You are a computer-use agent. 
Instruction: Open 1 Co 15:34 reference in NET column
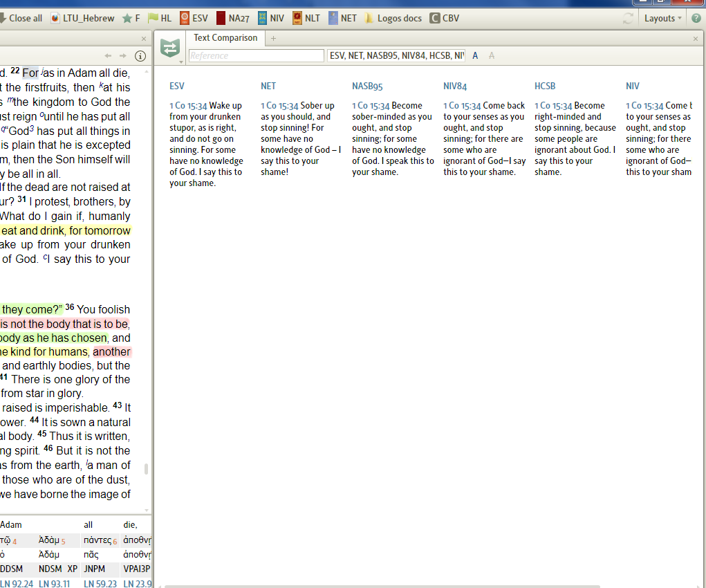pos(279,106)
